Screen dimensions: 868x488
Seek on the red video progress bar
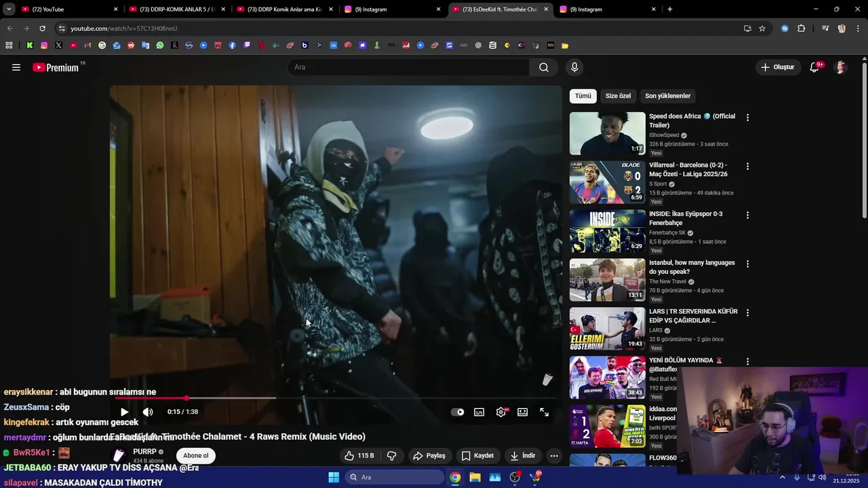click(336, 398)
